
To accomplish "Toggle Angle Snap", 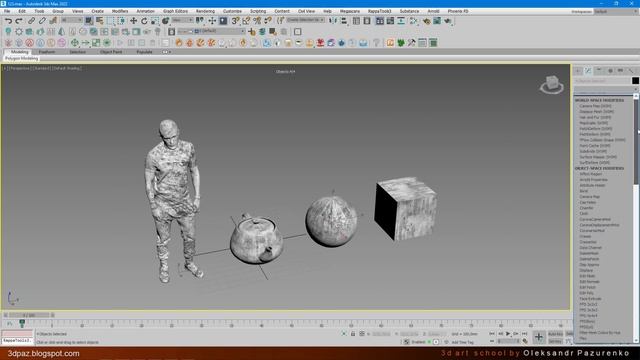I will coord(246,20).
